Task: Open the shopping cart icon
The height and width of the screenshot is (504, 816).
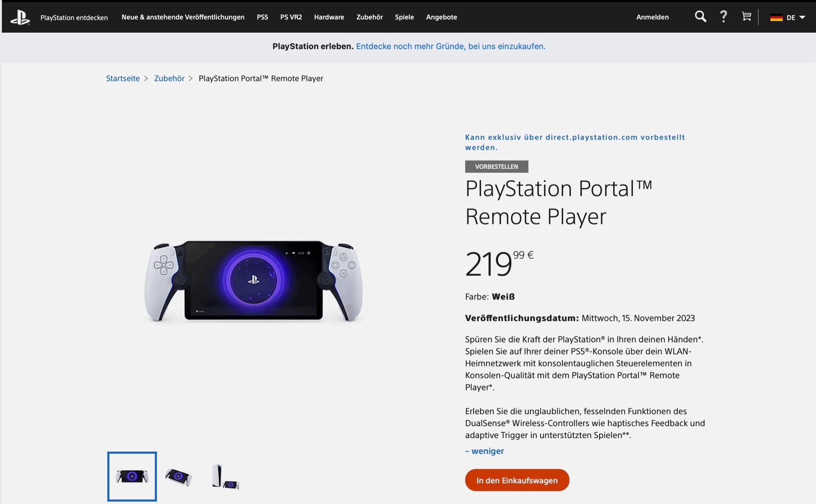Action: click(x=746, y=17)
